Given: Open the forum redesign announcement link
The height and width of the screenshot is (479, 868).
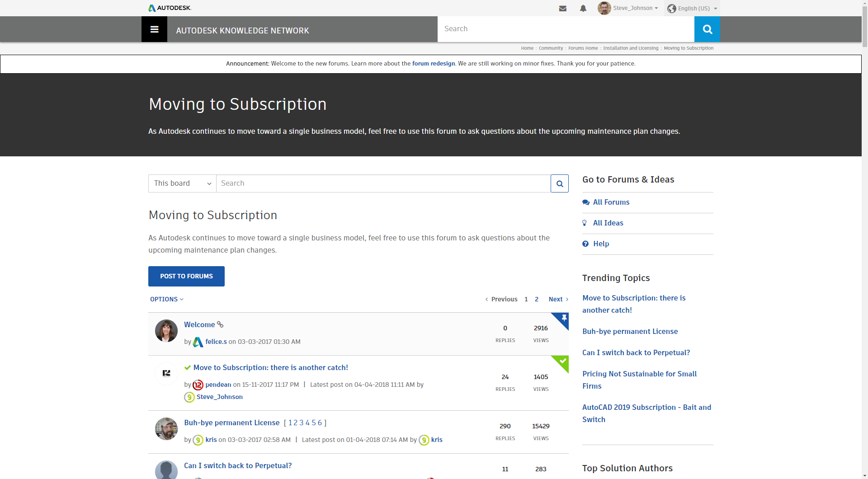Looking at the screenshot, I should [434, 63].
